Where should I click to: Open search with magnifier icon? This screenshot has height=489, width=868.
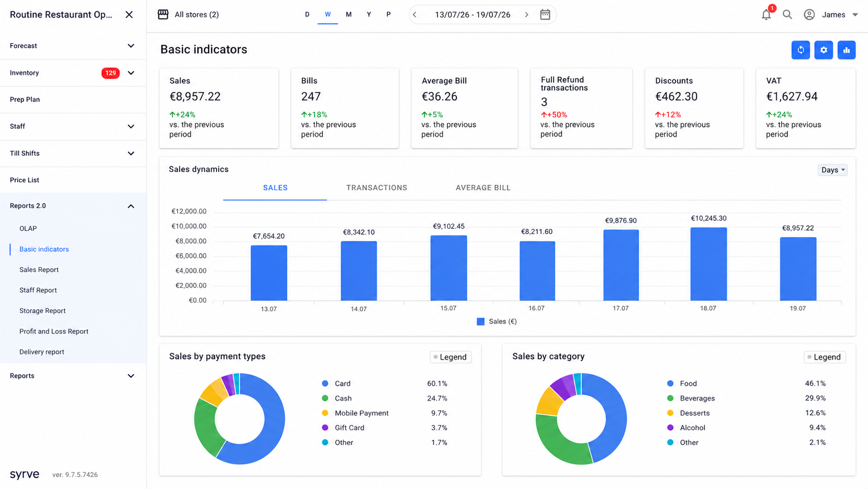788,15
